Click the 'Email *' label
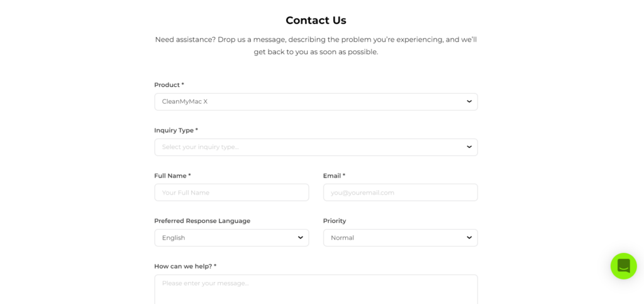644x304 pixels. point(334,176)
